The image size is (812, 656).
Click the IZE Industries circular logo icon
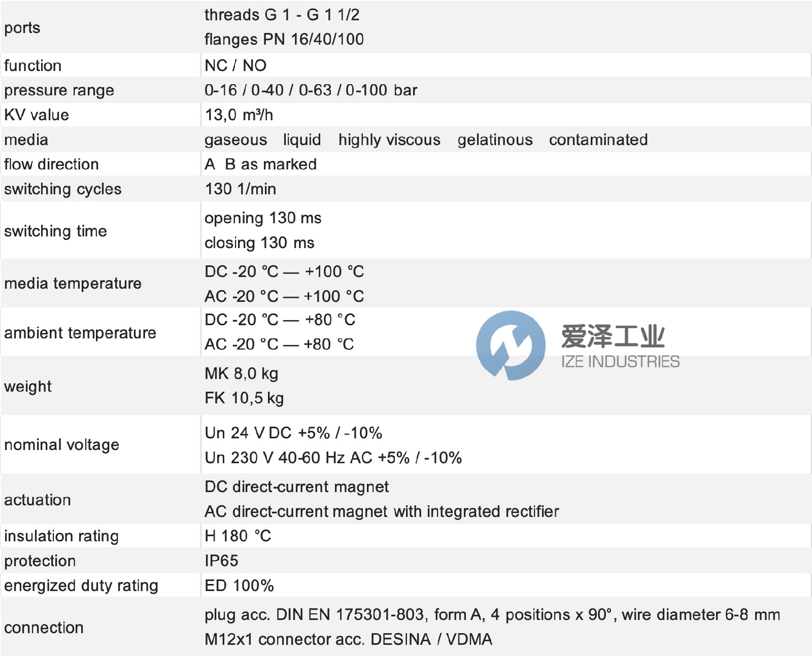(511, 346)
